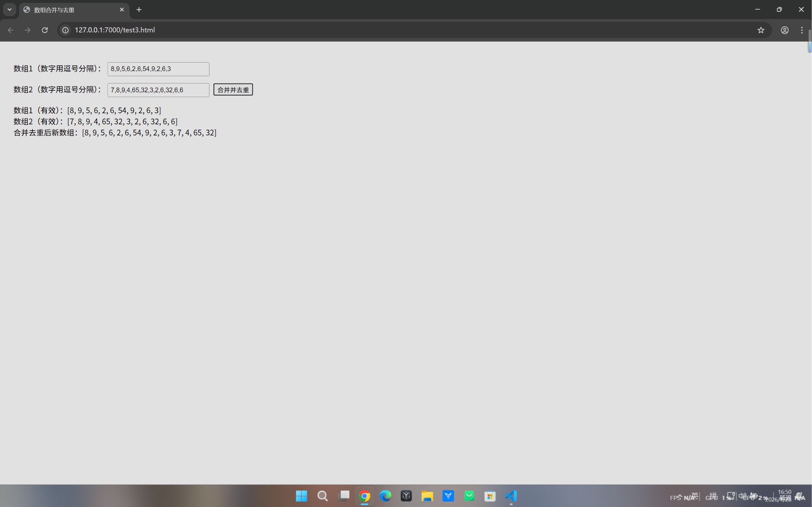Open a new browser tab
The image size is (812, 507).
click(139, 10)
